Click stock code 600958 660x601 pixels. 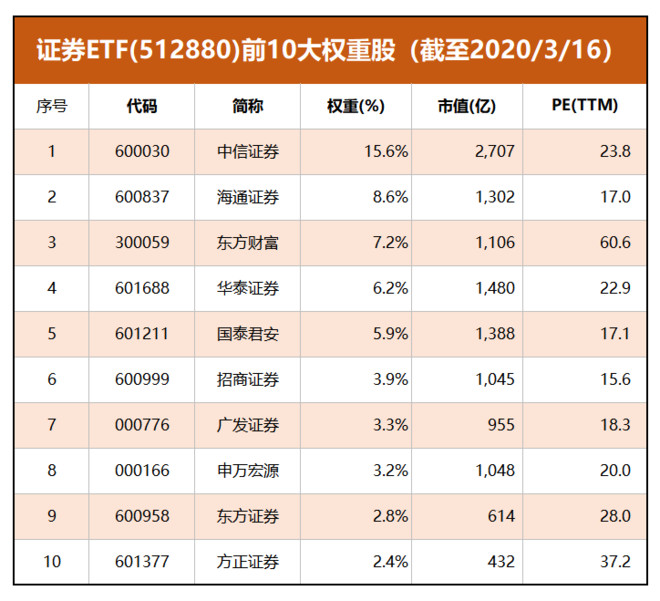click(142, 516)
